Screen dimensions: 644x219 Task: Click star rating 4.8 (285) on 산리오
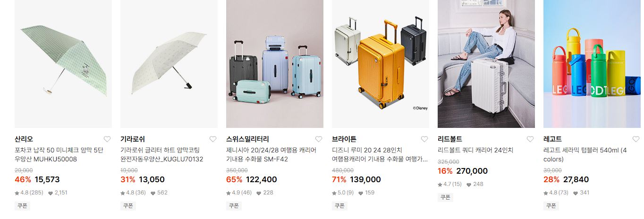29,193
